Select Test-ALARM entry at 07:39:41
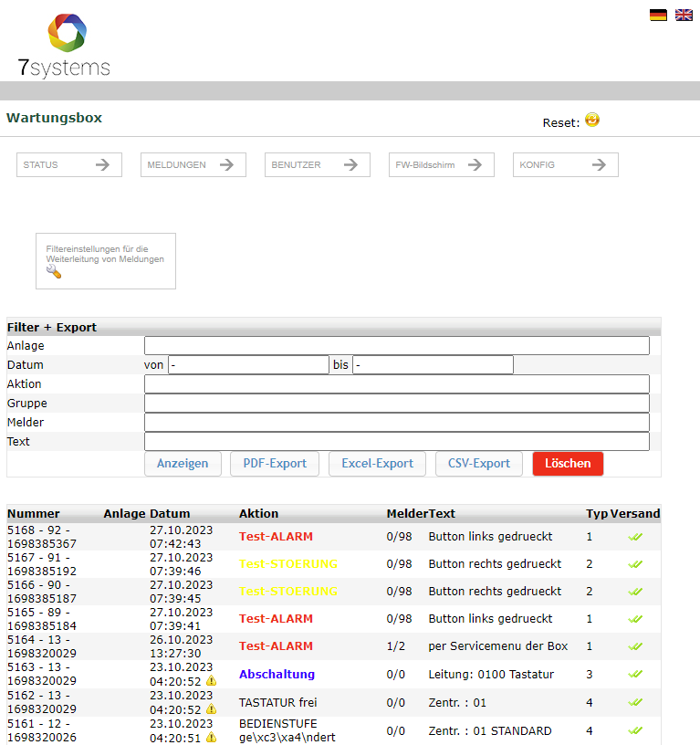The height and width of the screenshot is (745, 700). [276, 619]
